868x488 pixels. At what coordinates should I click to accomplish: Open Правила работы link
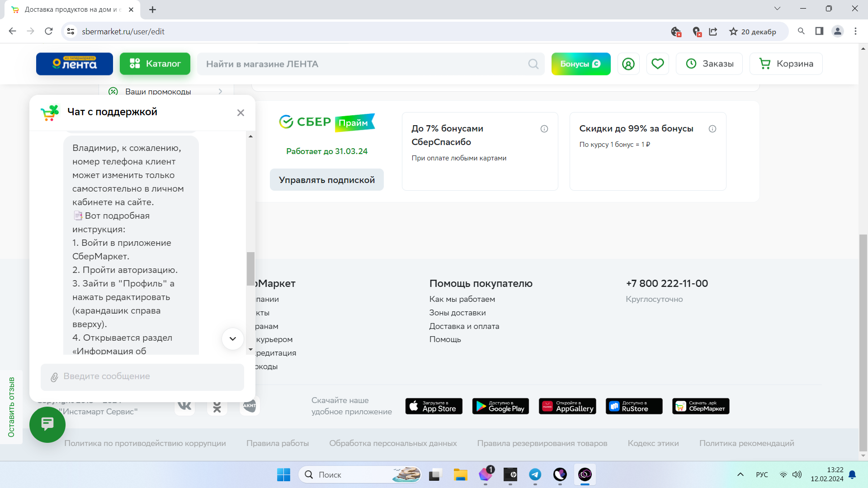coord(278,443)
